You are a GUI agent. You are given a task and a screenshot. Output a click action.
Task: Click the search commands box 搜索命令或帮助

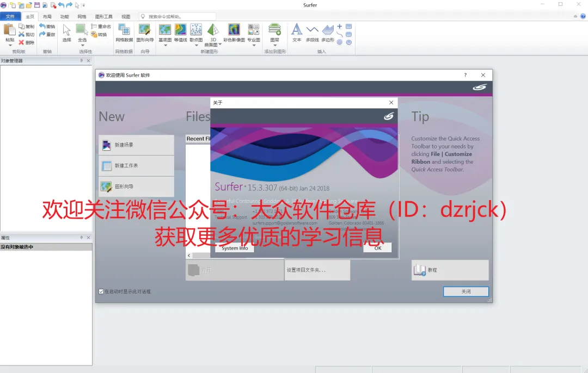pos(177,16)
